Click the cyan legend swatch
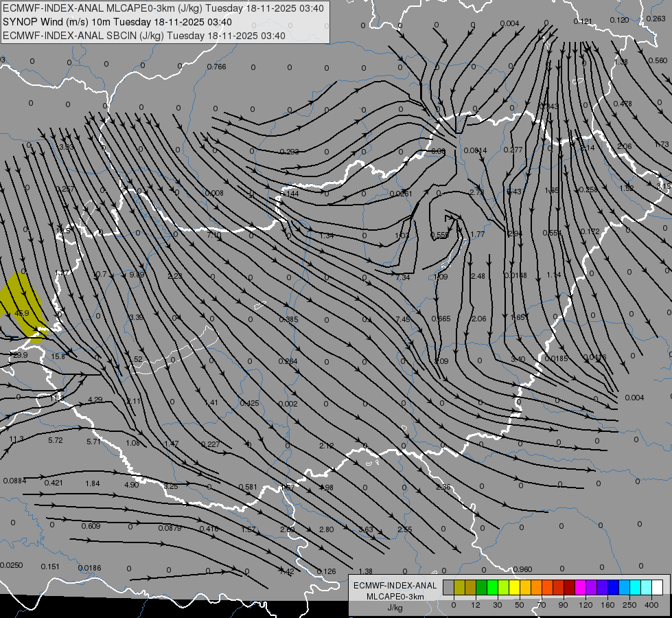Screen dimensions: 672x618 [635, 587]
